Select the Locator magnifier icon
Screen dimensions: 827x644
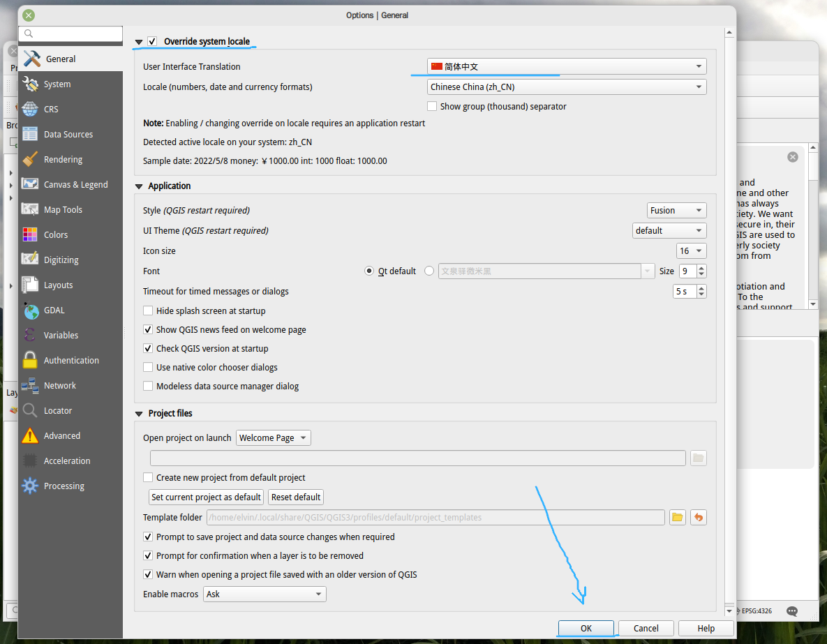(30, 411)
